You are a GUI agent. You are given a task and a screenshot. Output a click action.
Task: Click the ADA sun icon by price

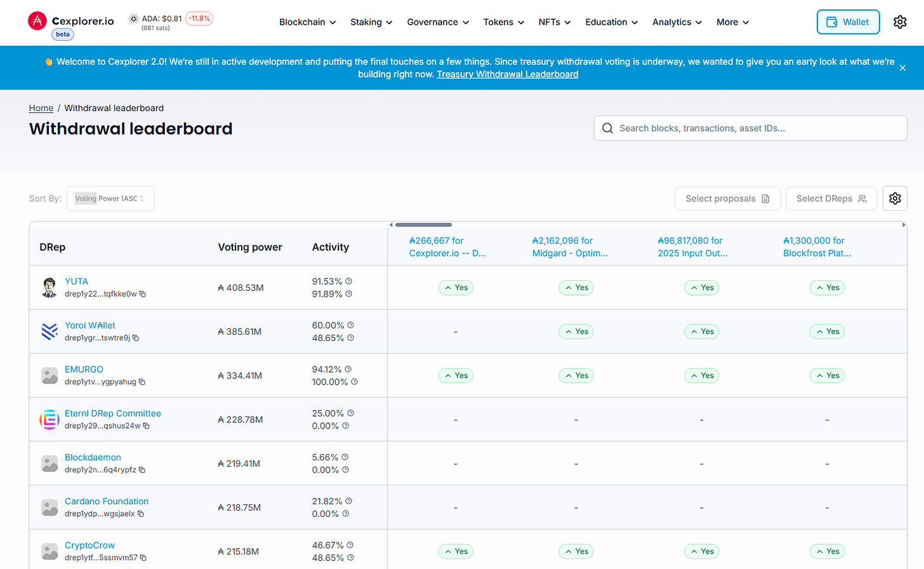(133, 19)
